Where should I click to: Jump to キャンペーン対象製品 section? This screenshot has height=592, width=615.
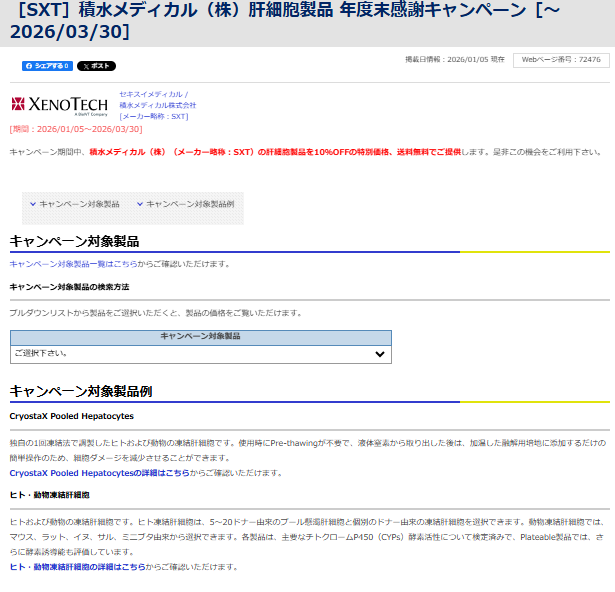[x=79, y=204]
